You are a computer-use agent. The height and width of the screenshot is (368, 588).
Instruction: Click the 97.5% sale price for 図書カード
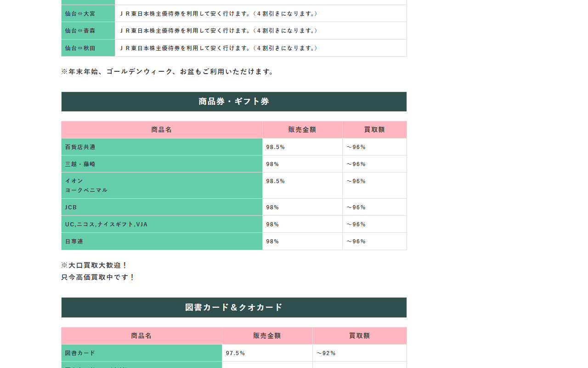point(236,353)
